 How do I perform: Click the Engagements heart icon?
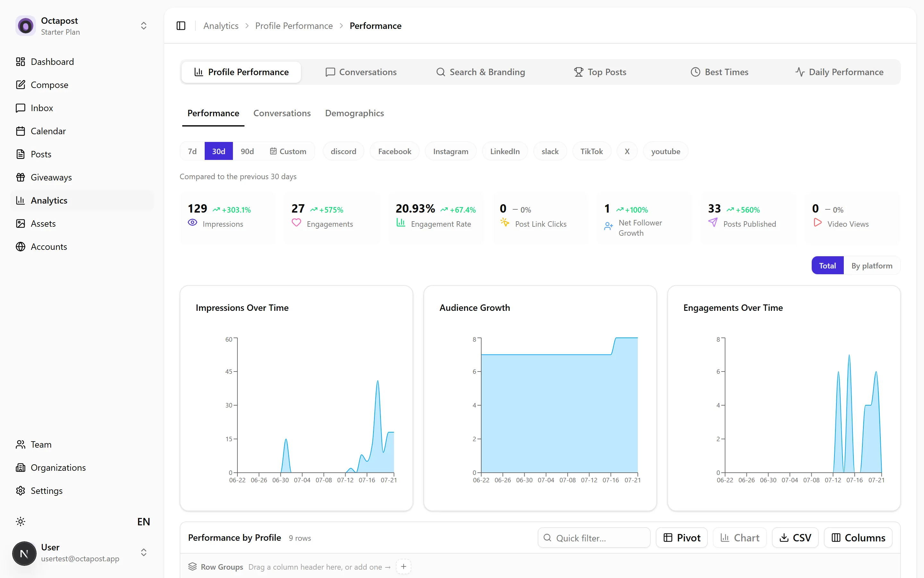(x=296, y=223)
